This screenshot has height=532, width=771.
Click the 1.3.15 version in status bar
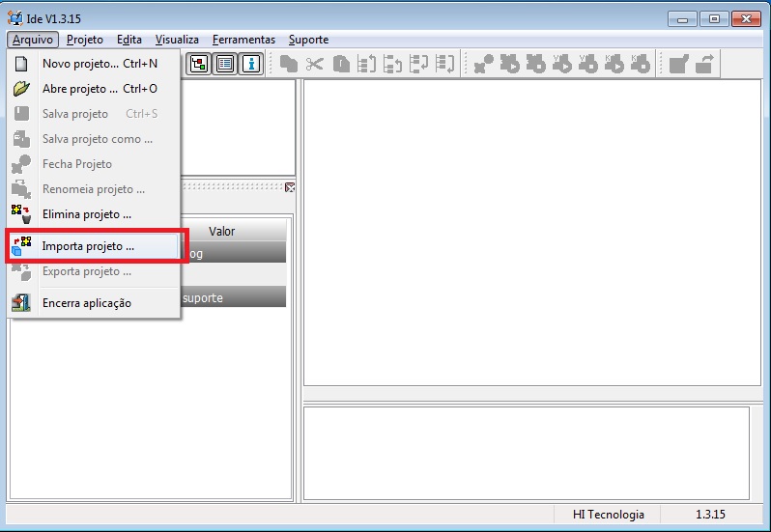tap(710, 515)
